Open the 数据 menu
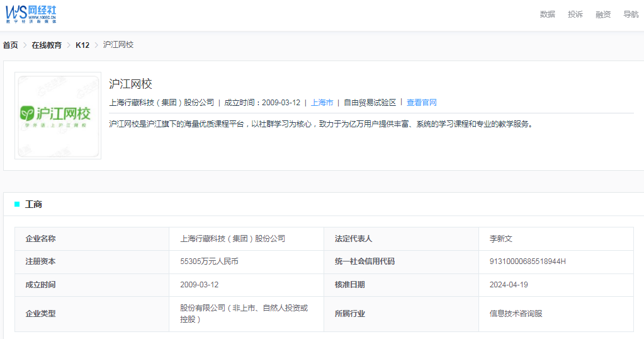 (547, 14)
